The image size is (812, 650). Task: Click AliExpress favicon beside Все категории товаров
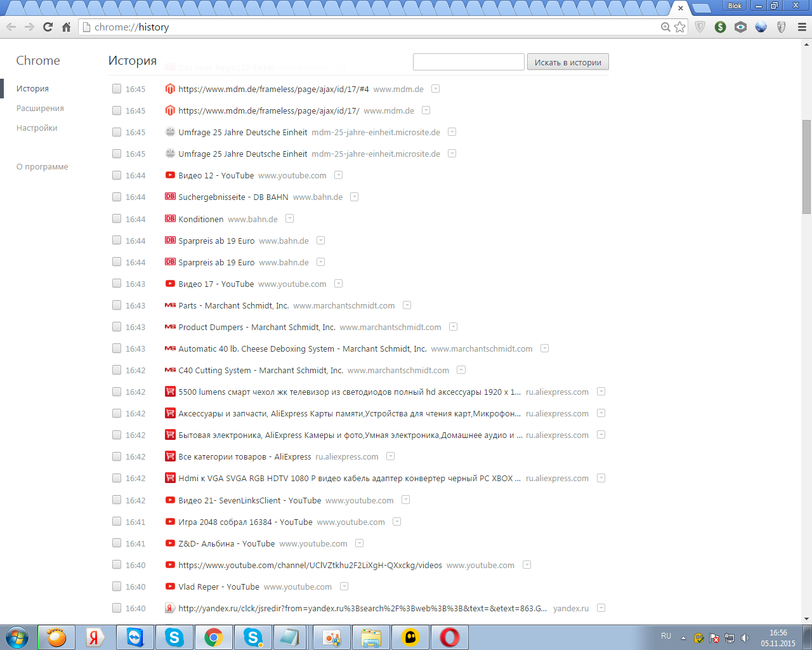point(170,456)
